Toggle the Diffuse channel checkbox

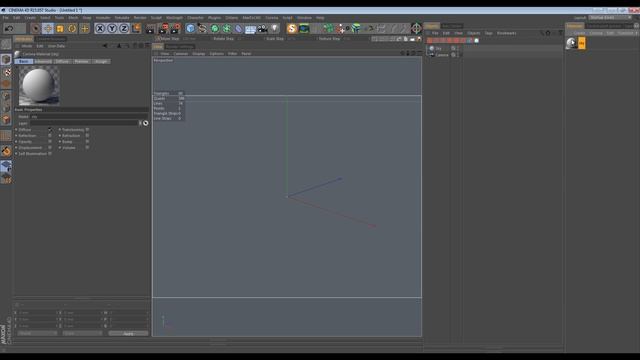50,130
